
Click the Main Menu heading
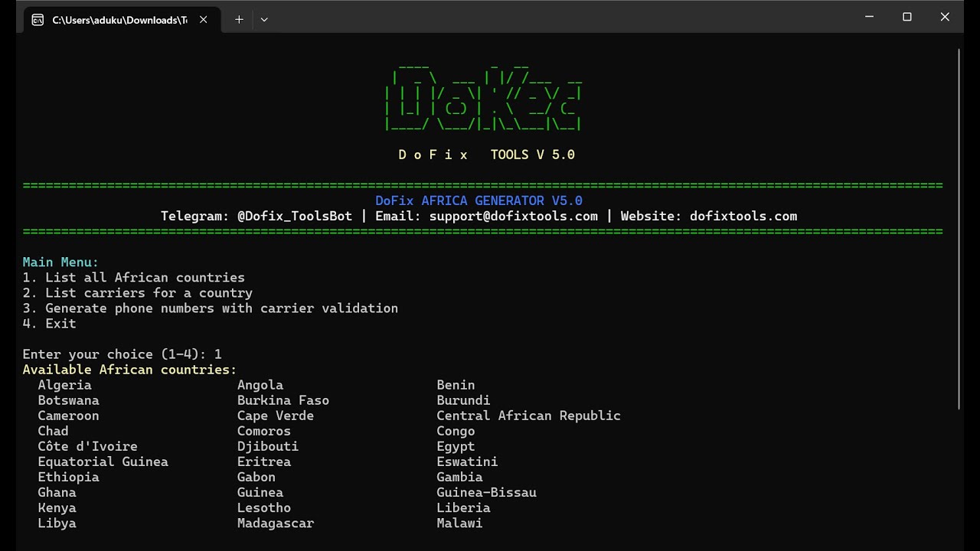click(x=60, y=262)
